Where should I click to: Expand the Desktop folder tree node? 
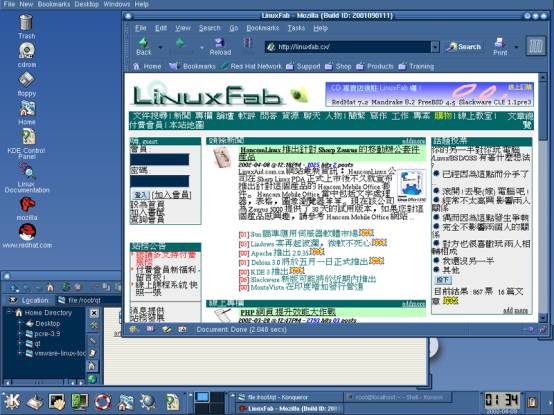click(20, 323)
